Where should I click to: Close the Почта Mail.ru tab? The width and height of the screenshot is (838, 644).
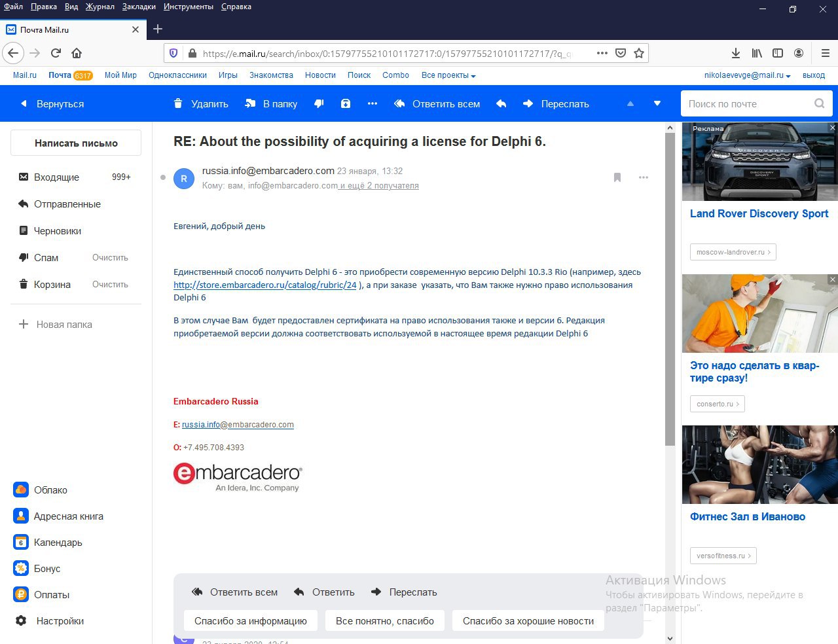point(136,29)
